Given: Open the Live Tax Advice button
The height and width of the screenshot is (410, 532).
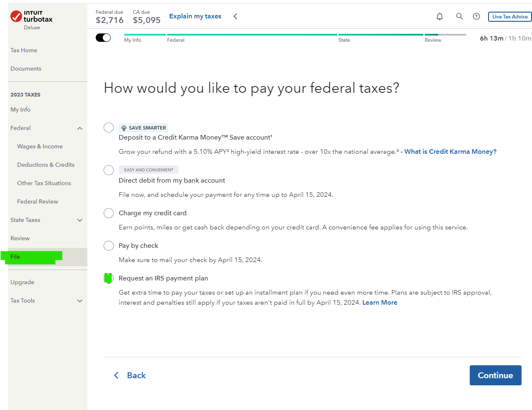Looking at the screenshot, I should pyautogui.click(x=510, y=17).
